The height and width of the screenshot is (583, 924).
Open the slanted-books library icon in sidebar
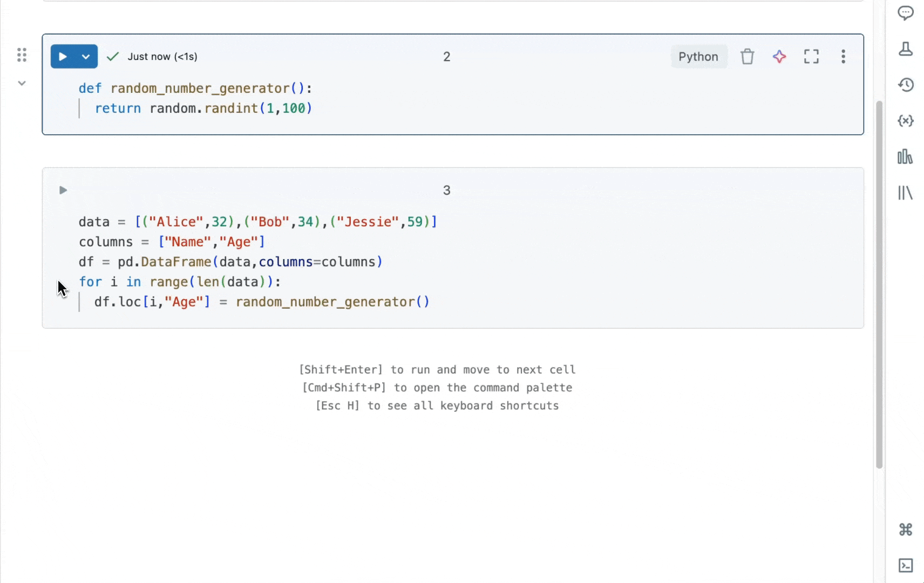(905, 193)
